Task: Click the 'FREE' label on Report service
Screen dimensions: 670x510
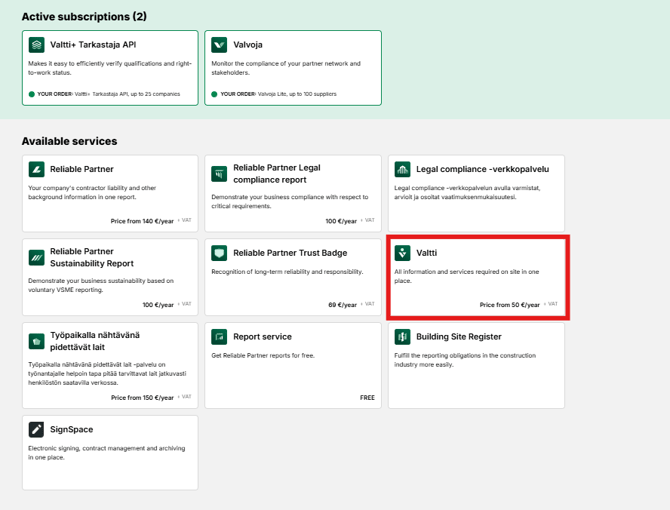Action: click(367, 398)
